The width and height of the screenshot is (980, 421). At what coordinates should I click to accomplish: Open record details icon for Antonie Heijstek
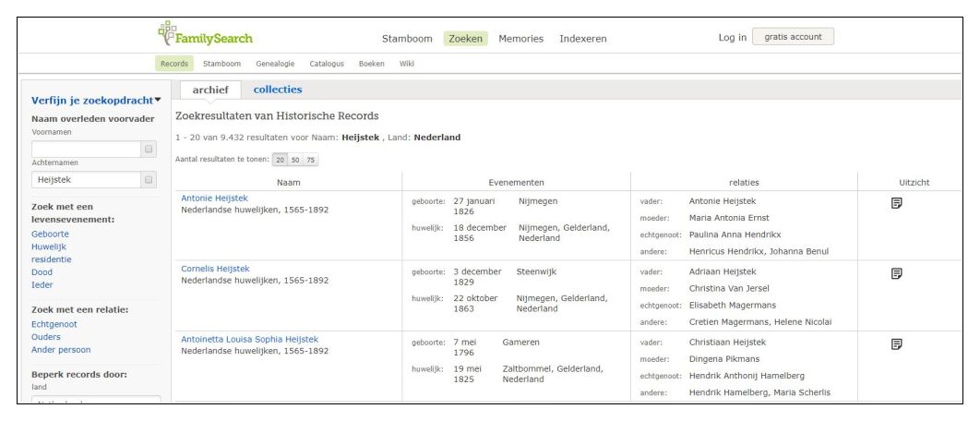coord(895,203)
